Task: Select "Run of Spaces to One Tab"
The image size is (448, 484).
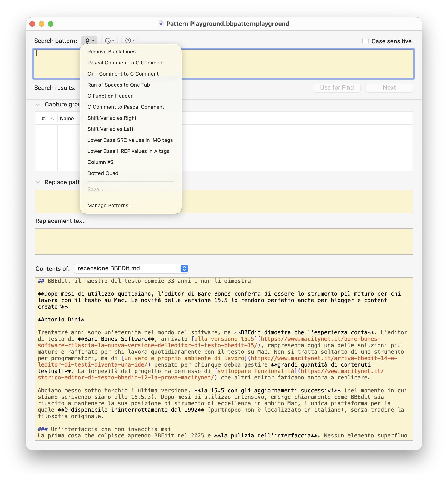Action: tap(119, 85)
